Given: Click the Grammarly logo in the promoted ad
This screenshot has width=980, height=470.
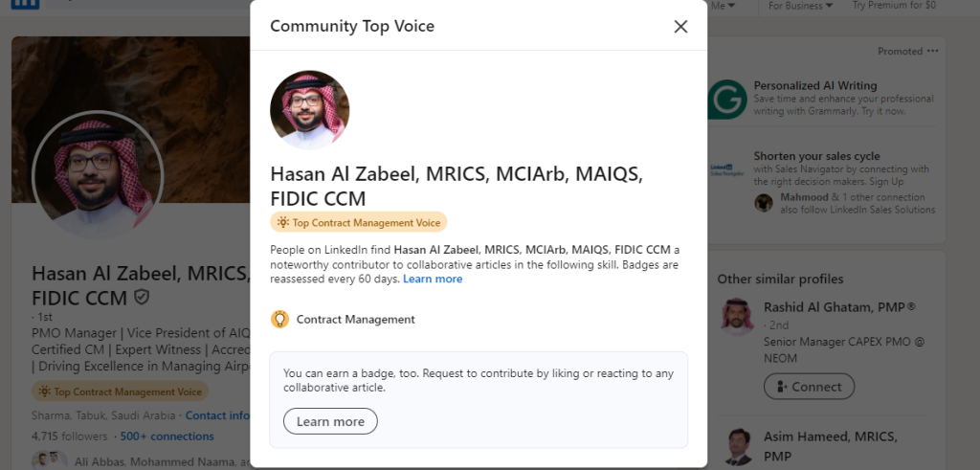Looking at the screenshot, I should (727, 100).
